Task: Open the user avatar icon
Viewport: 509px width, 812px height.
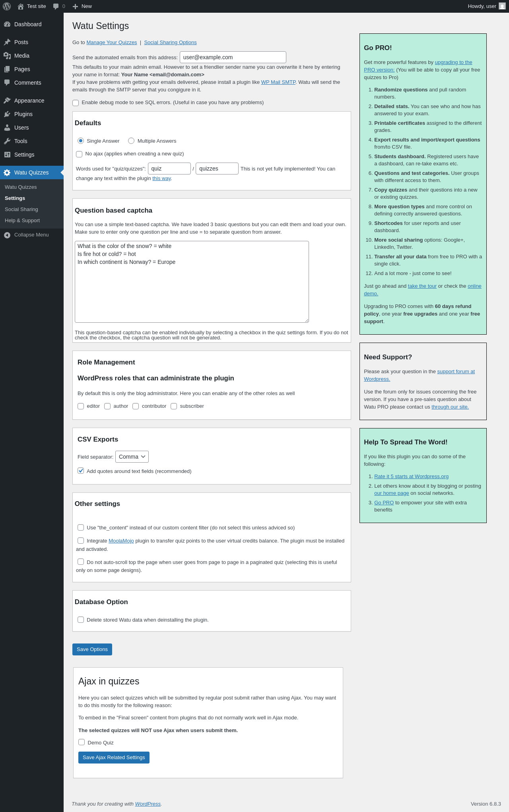Action: point(502,6)
